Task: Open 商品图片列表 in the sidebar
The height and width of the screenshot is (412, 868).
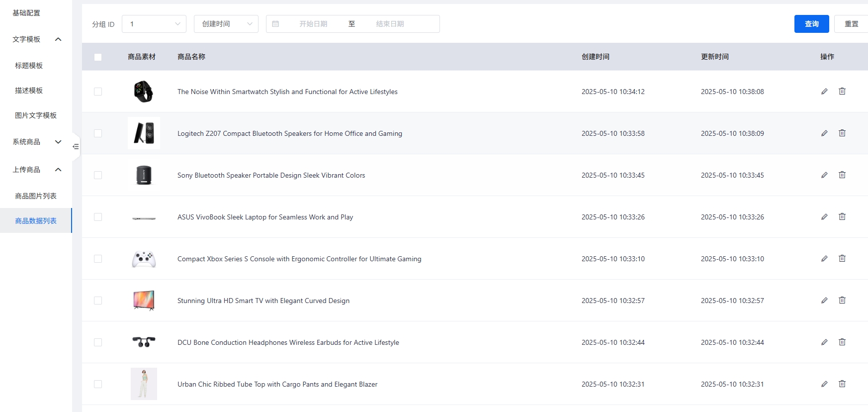Action: (36, 196)
